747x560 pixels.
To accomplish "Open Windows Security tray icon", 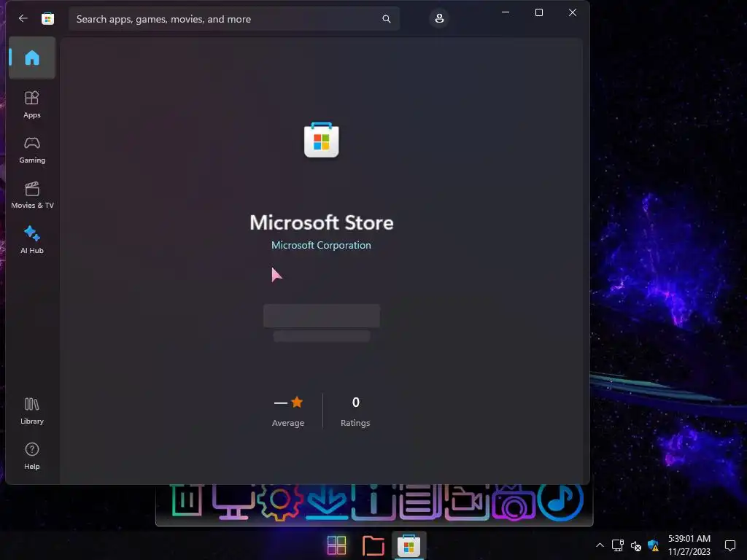I will click(653, 545).
